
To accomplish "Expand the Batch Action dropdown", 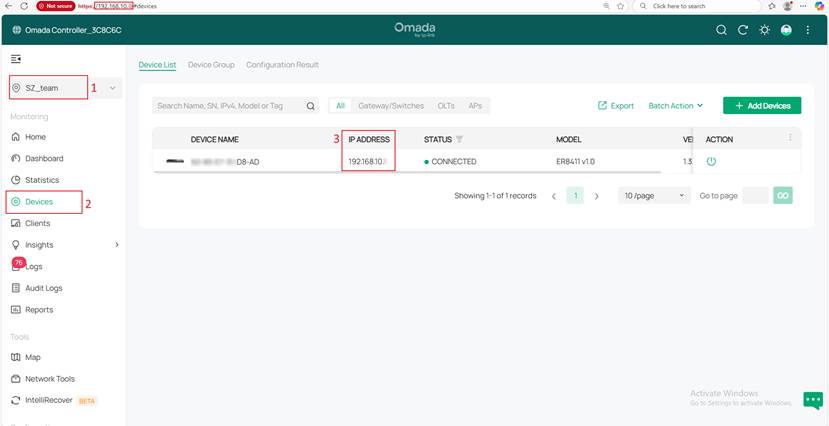I will click(675, 105).
